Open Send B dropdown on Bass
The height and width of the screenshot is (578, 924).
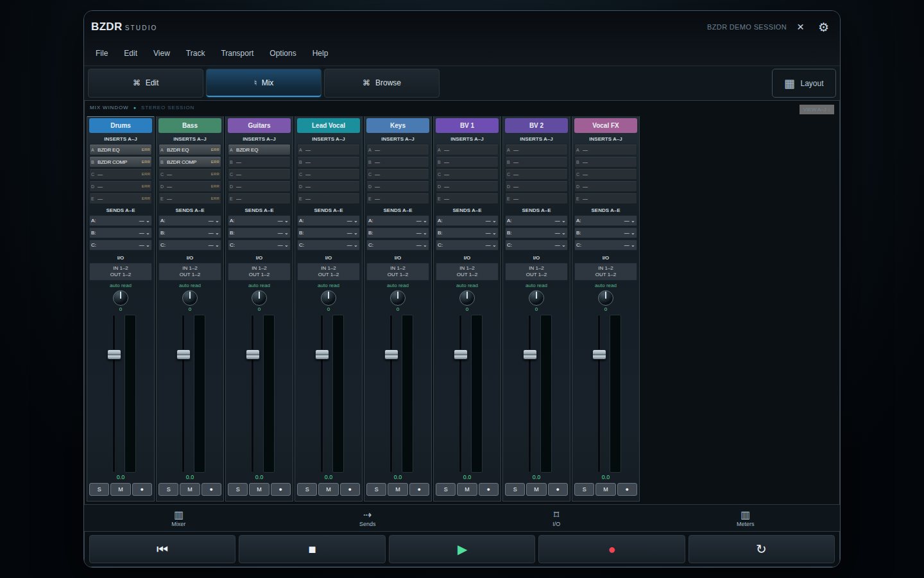tap(190, 233)
